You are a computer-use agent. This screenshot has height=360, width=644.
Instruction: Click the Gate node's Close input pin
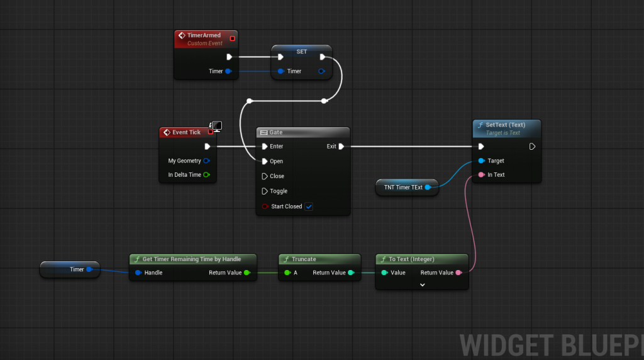click(265, 176)
